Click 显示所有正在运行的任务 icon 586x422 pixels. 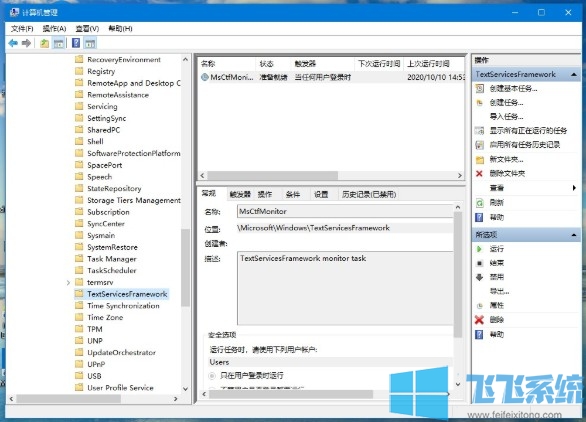479,130
